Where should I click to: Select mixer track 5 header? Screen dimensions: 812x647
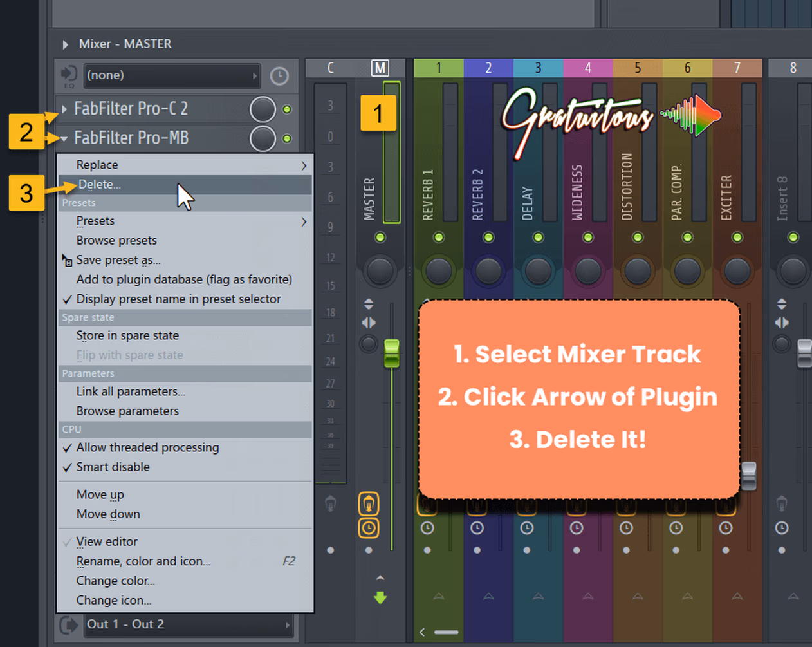[x=638, y=68]
